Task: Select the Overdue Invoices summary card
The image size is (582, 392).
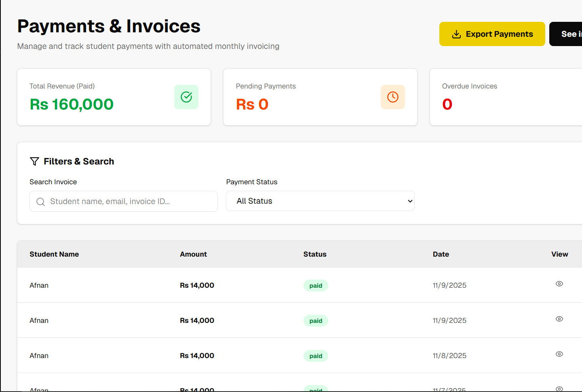Action: click(x=505, y=97)
